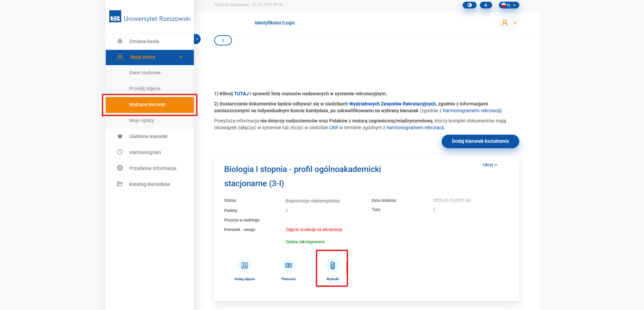
Task: Toggle the high contrast mode button
Action: (469, 5)
